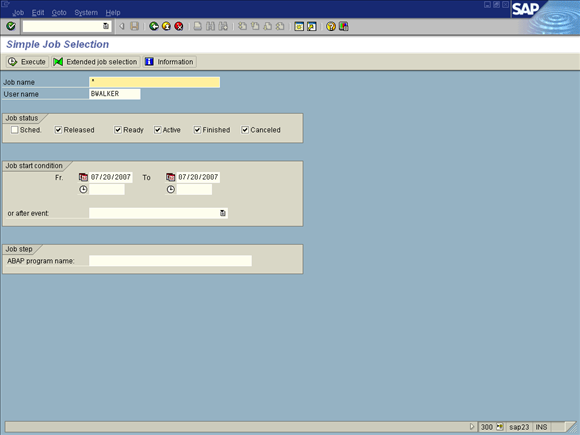Click the Customize local layout icon
Viewport: 580px width, 435px height.
click(344, 26)
